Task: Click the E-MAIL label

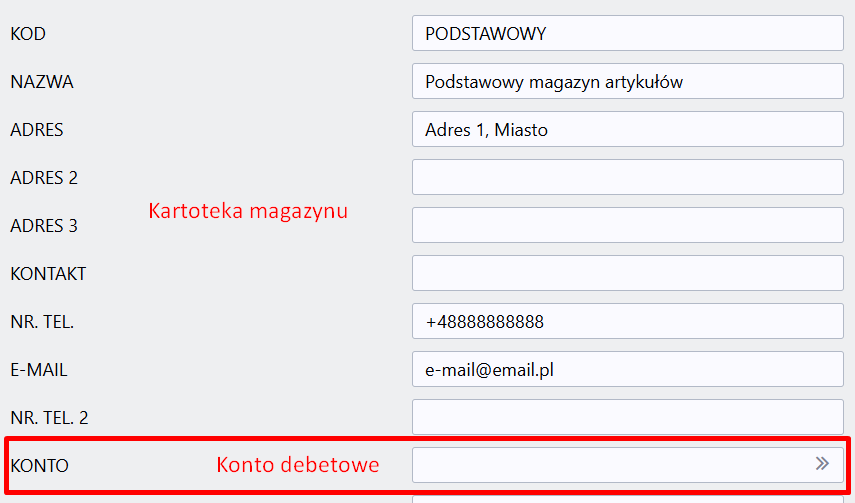Action: 39,370
